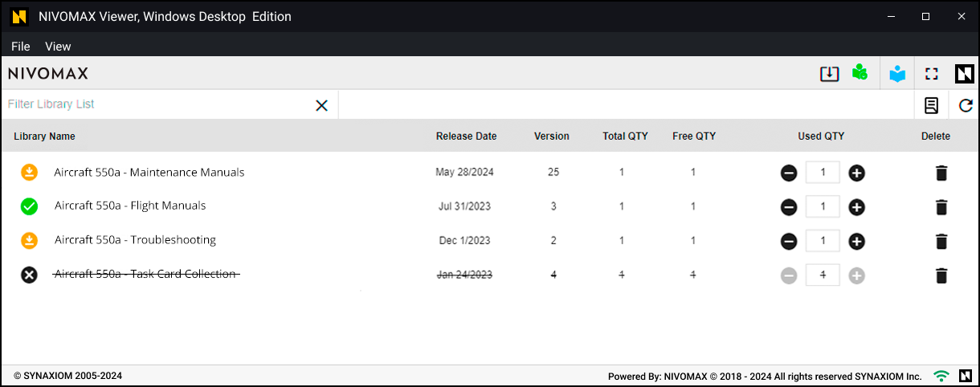Screen dimensions: 980x387
Task: Delete the Flight Manuals library
Action: click(942, 207)
